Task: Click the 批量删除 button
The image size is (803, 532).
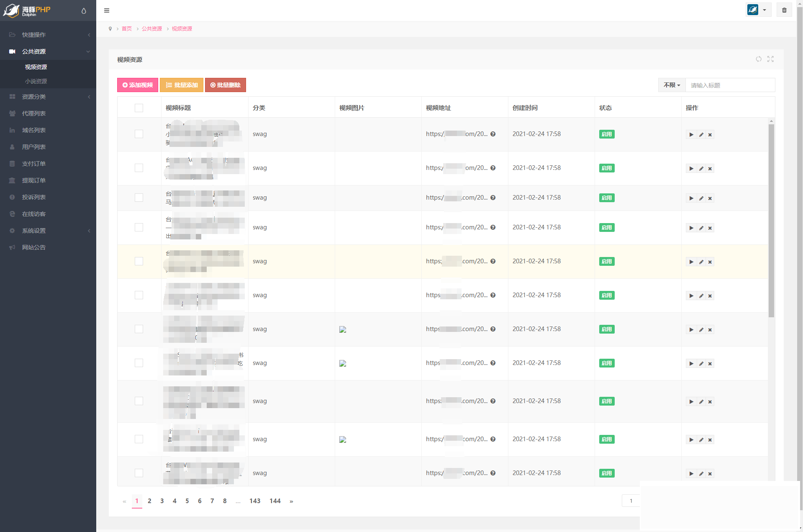Action: coord(225,85)
